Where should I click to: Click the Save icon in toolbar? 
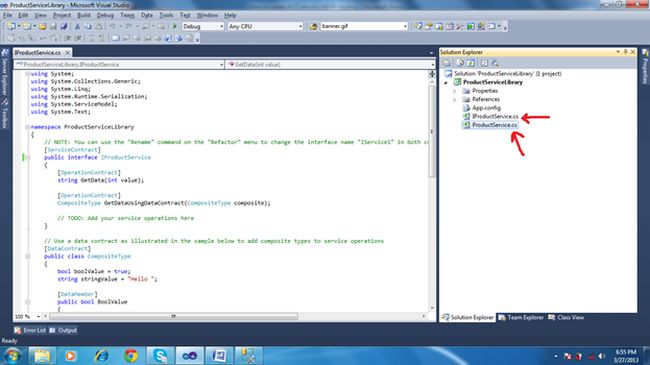click(53, 26)
